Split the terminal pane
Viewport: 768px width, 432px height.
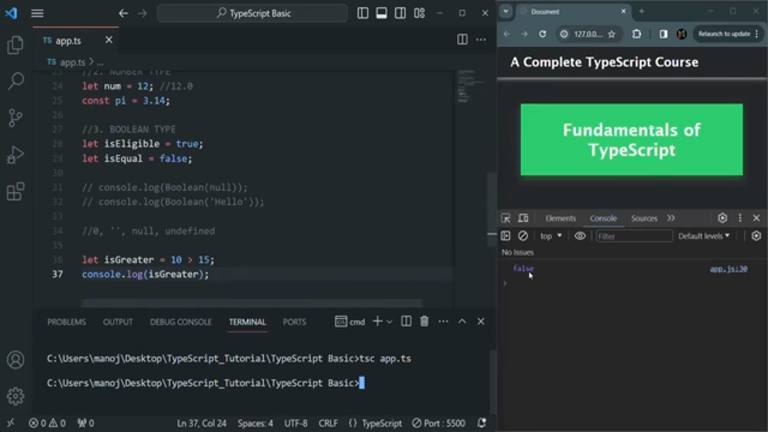(x=406, y=321)
